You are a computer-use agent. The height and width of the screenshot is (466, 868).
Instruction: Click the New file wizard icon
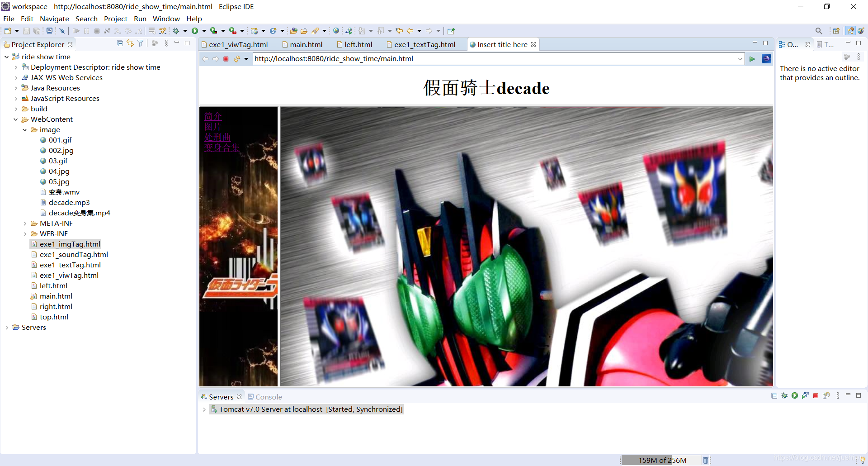click(x=8, y=31)
